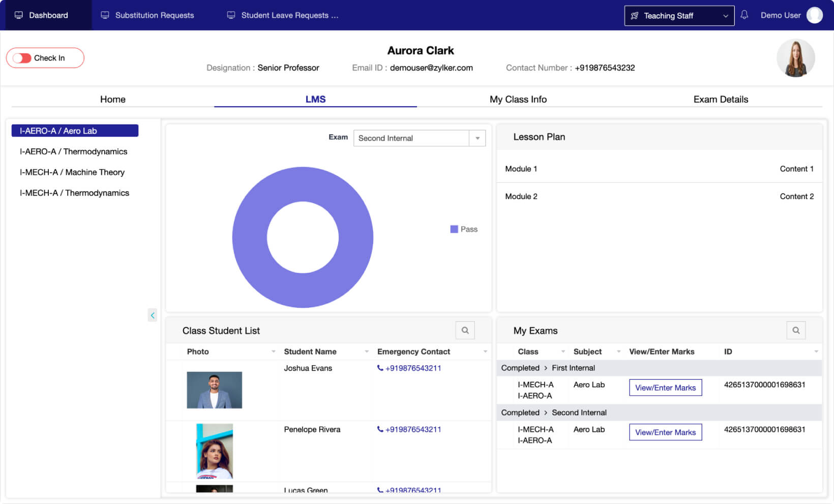
Task: Switch to the Exam Details tab
Action: 721,99
